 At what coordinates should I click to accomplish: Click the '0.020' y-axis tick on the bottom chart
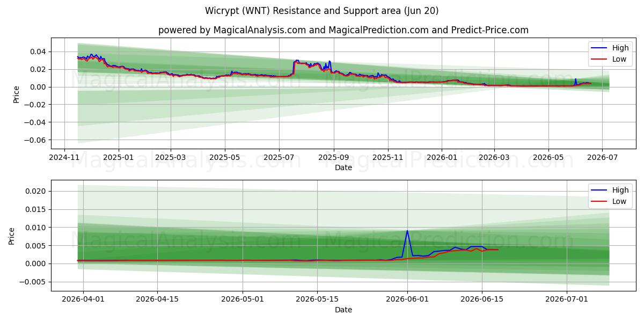coord(37,191)
